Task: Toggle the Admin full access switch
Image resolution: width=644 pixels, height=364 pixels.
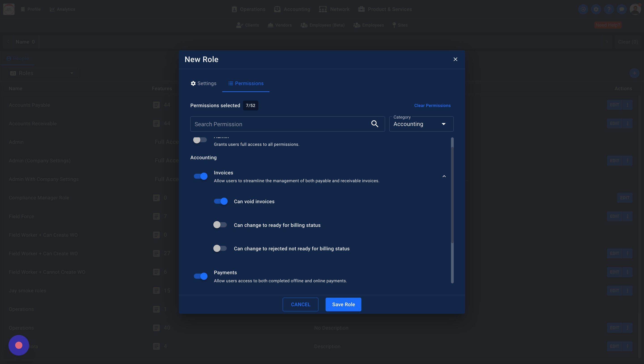Action: 200,140
